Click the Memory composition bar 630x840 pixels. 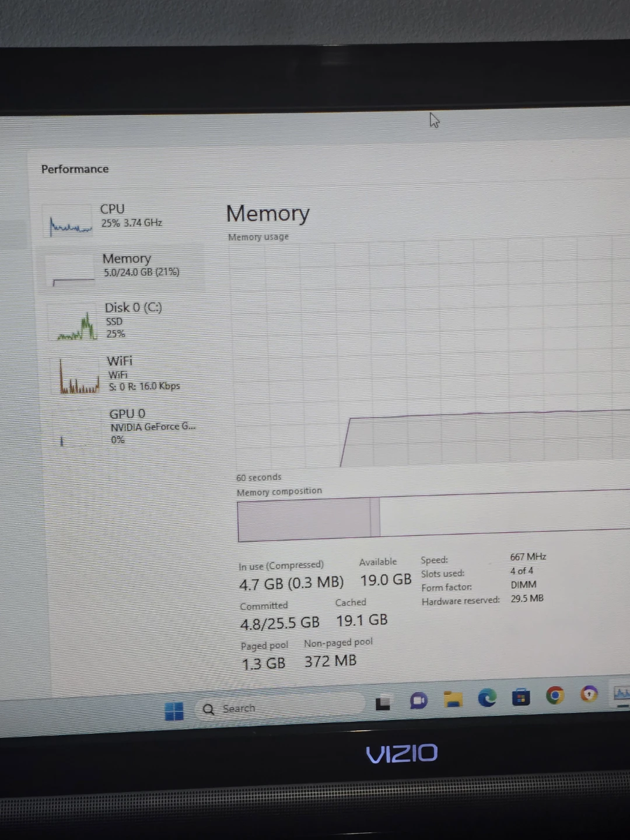(x=433, y=515)
